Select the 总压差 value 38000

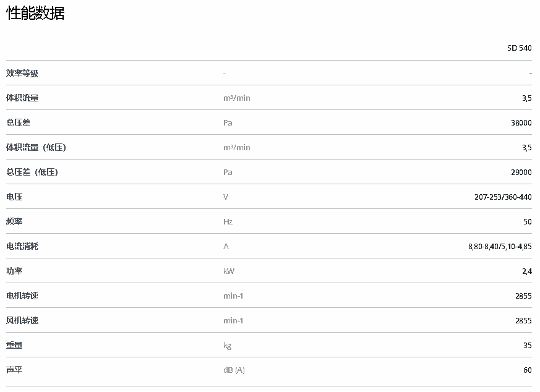(521, 123)
